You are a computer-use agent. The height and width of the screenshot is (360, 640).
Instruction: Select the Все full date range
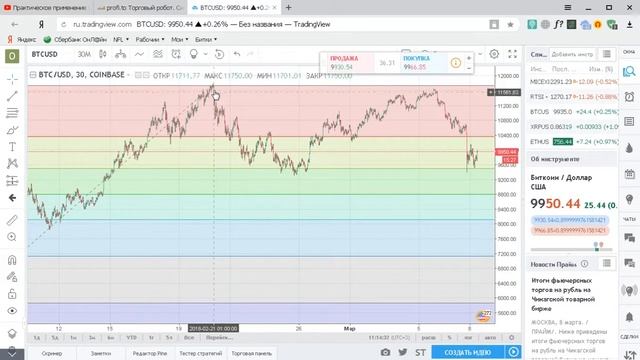coord(189,338)
